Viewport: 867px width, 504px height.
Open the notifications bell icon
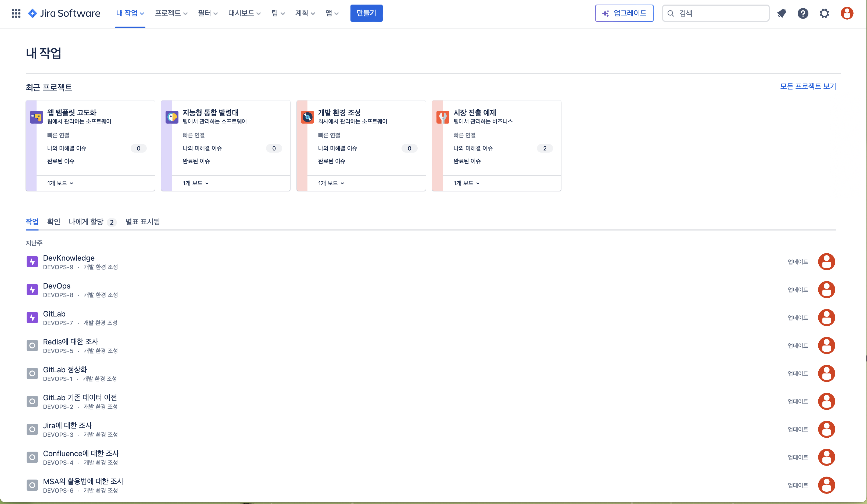781,13
